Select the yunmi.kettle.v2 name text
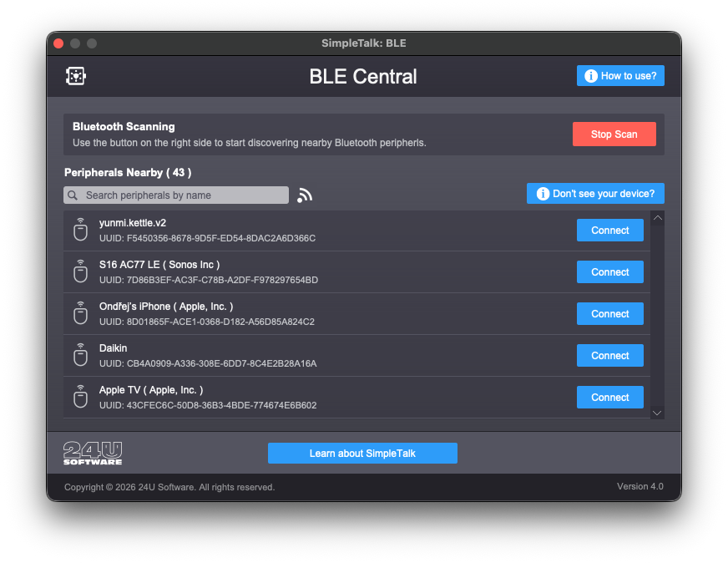 133,223
